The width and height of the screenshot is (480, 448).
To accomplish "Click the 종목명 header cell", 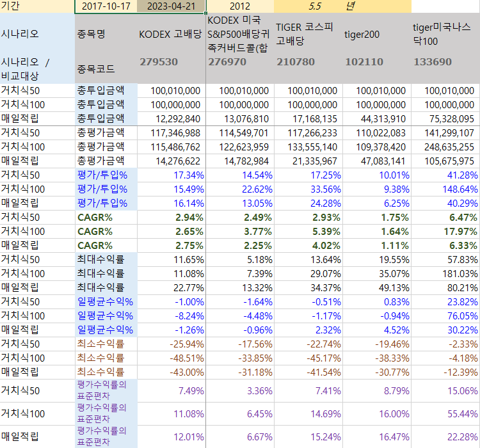I will (x=106, y=34).
